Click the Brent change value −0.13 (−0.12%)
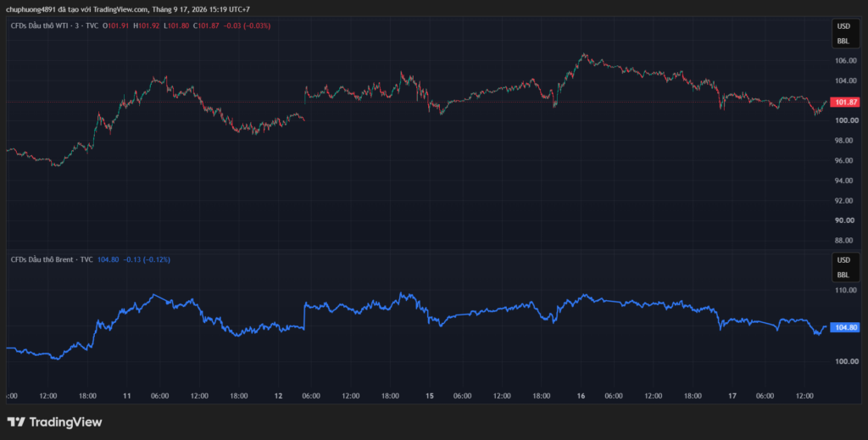 tap(146, 259)
